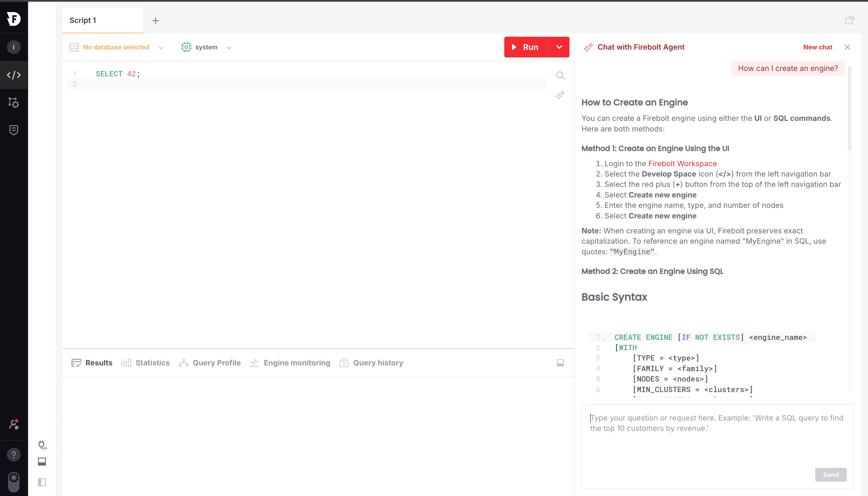
Task: Click the AI sparkle icon in editor
Action: pos(560,95)
